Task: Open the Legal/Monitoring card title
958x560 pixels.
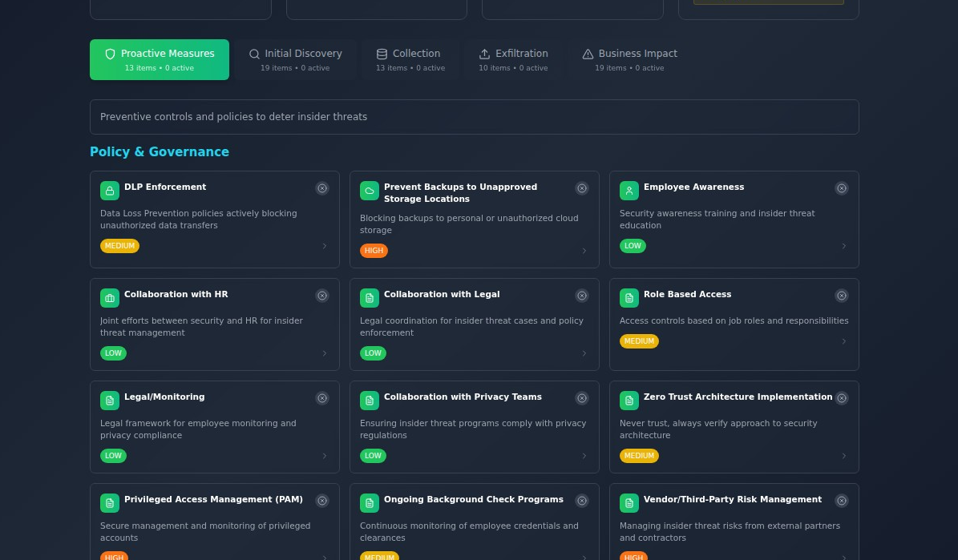Action: [x=164, y=397]
